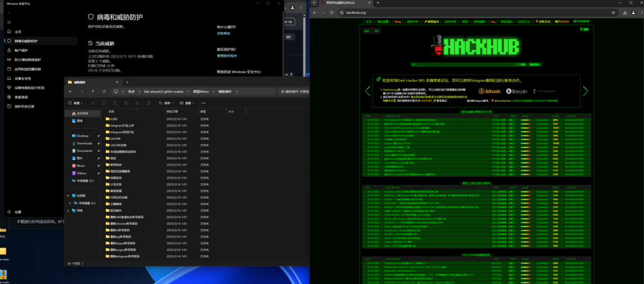Collapse the 此电脑 tree node

click(x=68, y=196)
